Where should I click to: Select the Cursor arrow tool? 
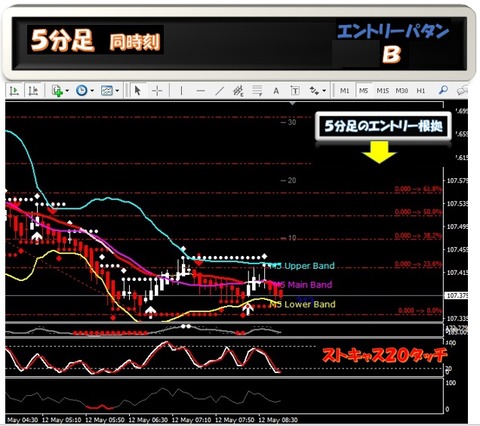pos(137,90)
